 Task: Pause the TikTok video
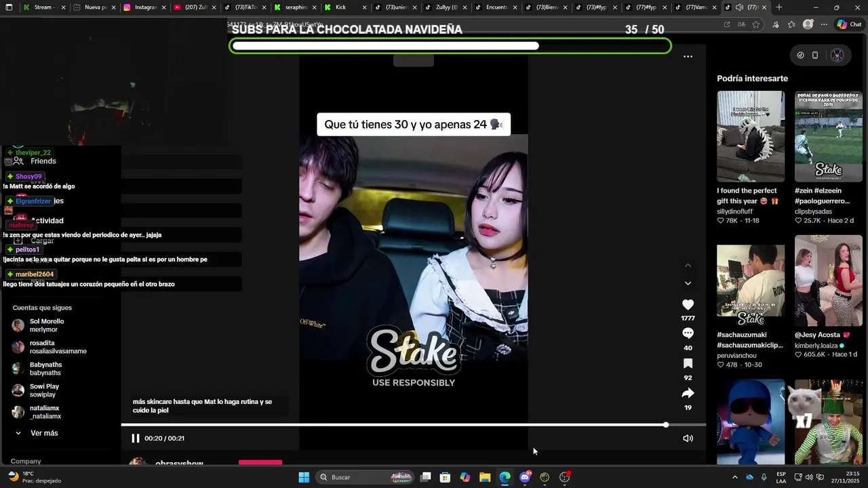[x=135, y=439]
